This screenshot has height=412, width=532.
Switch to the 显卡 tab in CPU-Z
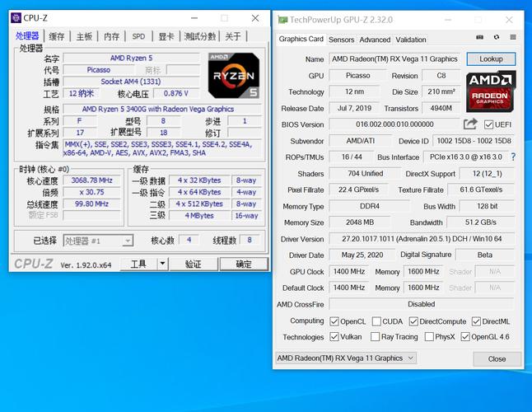pyautogui.click(x=166, y=36)
